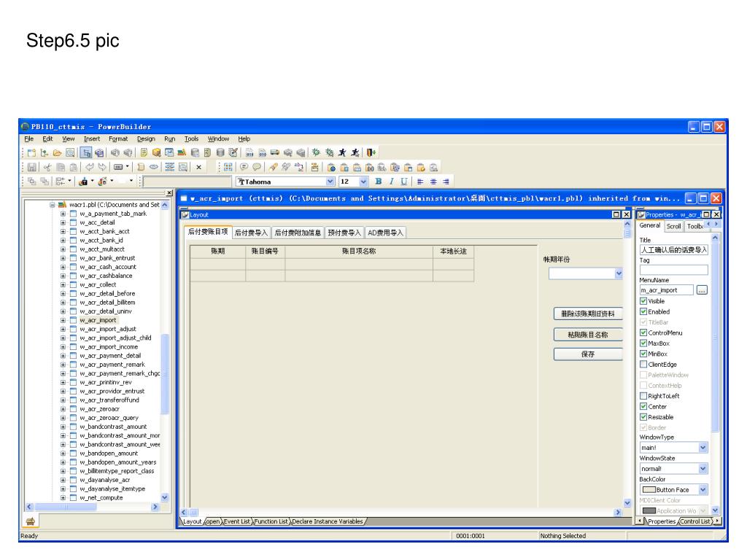Open the WindowType dropdown
Image resolution: width=747 pixels, height=560 pixels.
703,448
